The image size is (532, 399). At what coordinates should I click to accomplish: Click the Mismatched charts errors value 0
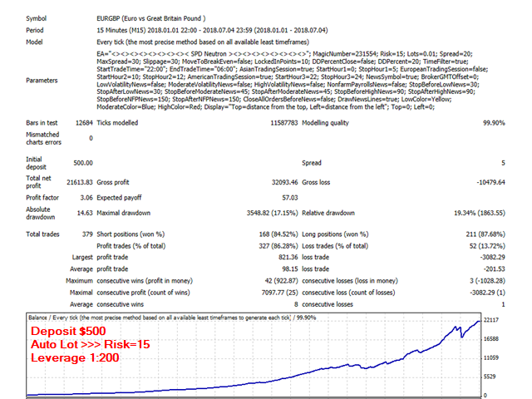coord(91,138)
